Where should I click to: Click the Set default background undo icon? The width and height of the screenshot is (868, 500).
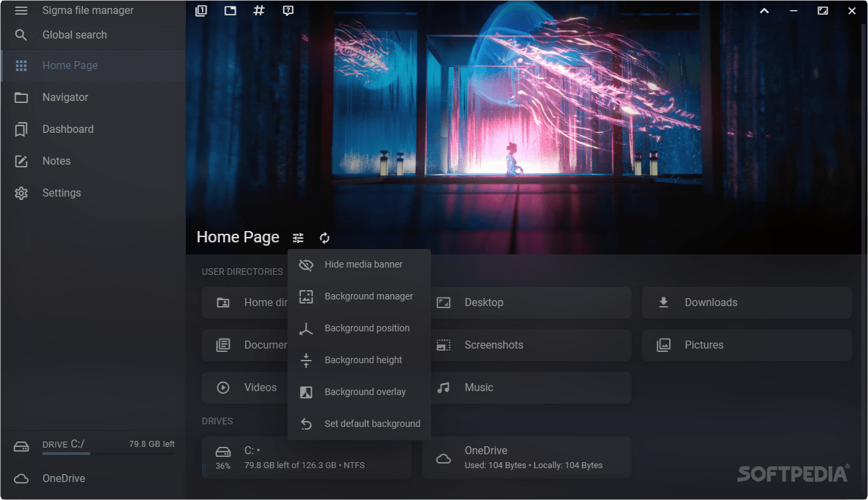tap(306, 424)
